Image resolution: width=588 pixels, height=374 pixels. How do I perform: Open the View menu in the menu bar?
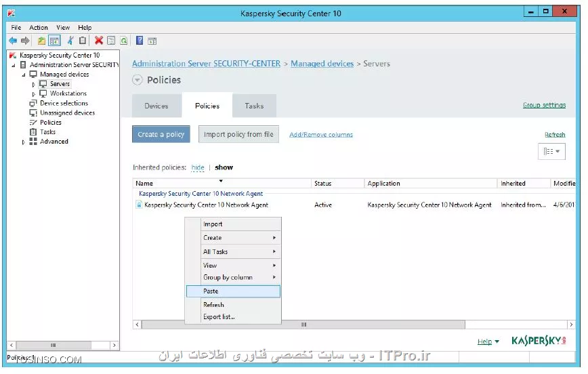click(63, 27)
